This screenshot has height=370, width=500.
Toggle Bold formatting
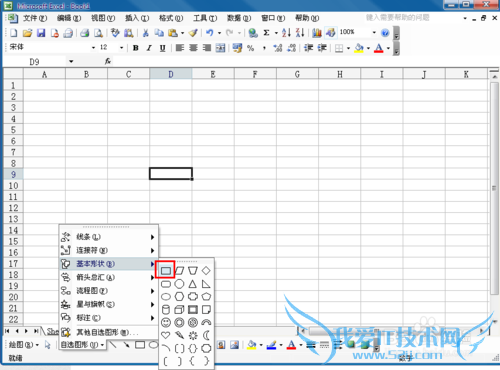pos(135,48)
